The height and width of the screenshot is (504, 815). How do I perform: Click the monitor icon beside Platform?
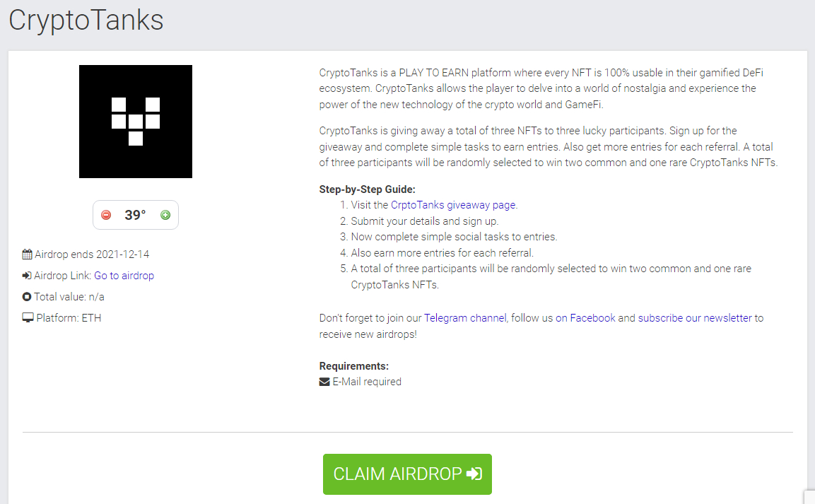pos(28,318)
